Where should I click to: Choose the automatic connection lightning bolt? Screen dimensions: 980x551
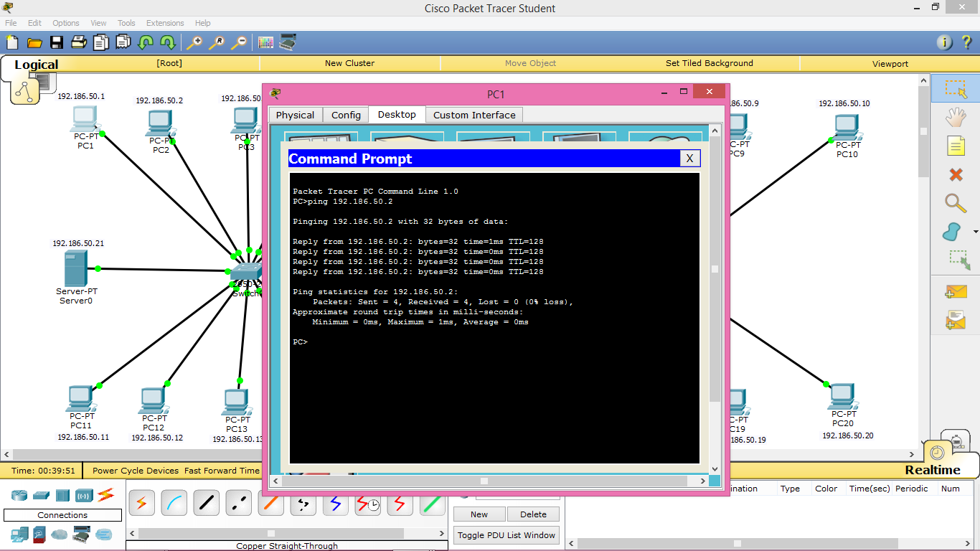coord(141,502)
